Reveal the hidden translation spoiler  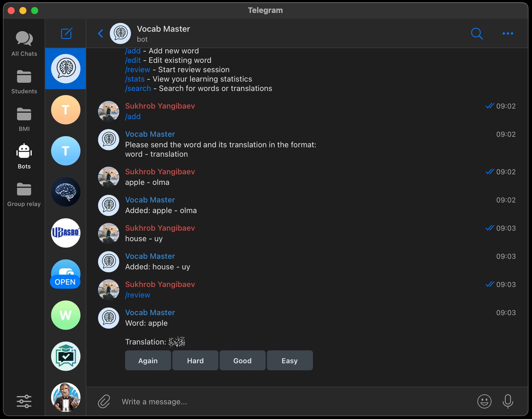pyautogui.click(x=177, y=342)
